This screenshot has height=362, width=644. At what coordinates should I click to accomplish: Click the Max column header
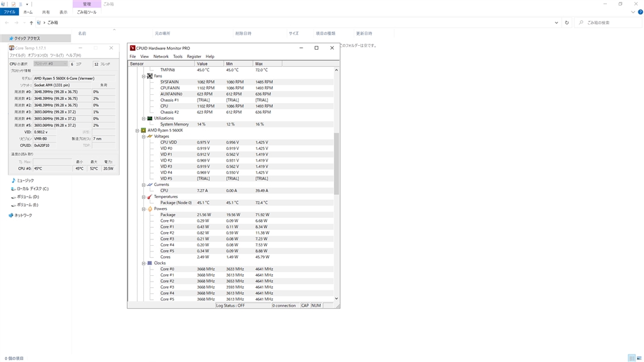(268, 63)
